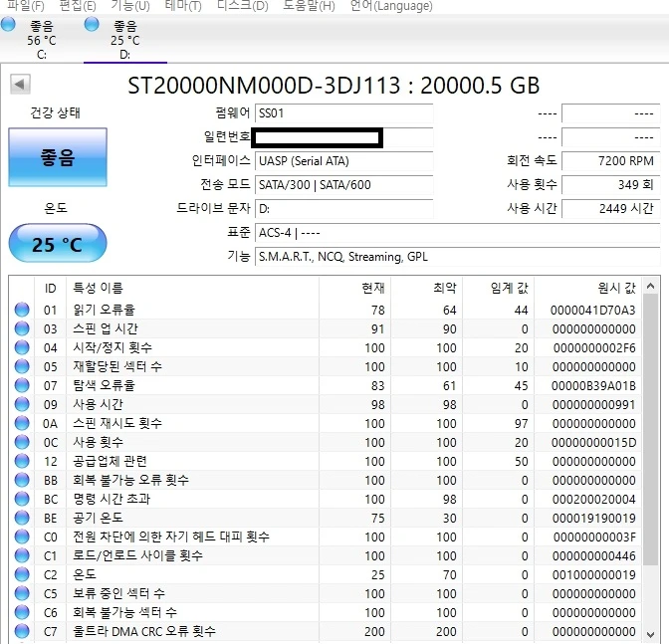
Task: Select the 울트라 DMA CRC 오류 횟수 name
Action: pyautogui.click(x=144, y=631)
